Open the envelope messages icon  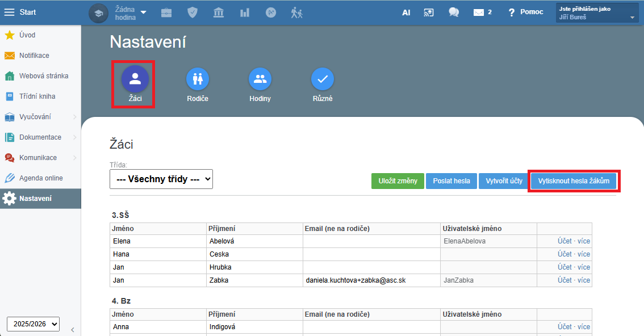[x=479, y=12]
